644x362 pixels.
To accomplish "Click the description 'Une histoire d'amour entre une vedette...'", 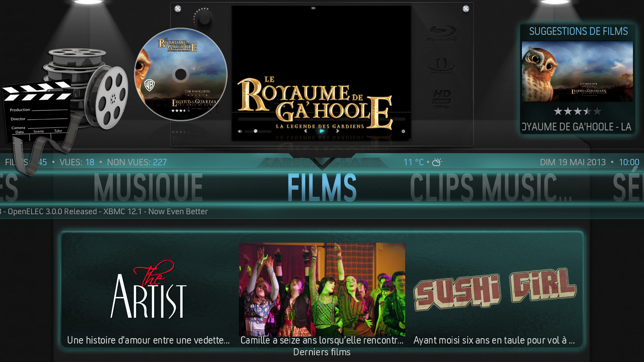I will 148,340.
